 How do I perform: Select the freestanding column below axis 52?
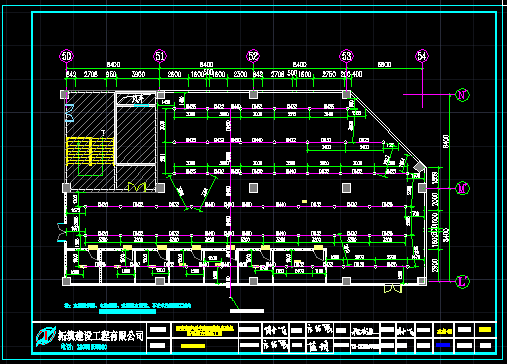[253, 188]
